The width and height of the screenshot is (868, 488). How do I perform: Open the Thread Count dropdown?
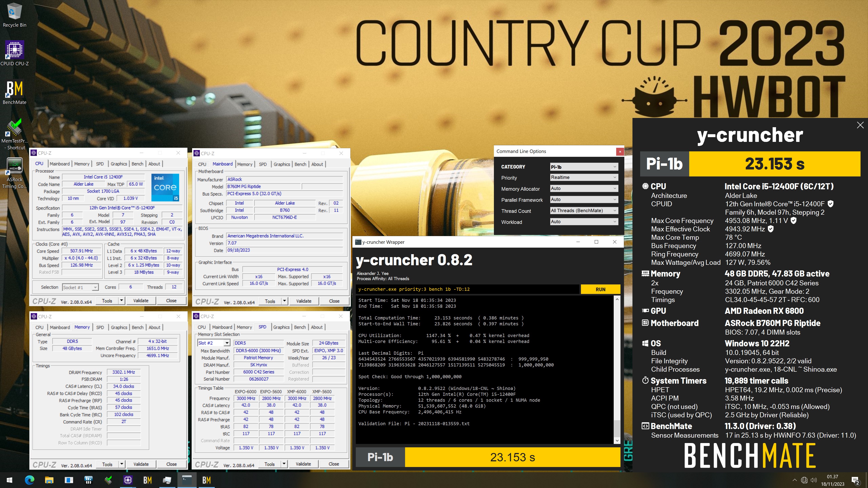[x=584, y=211]
